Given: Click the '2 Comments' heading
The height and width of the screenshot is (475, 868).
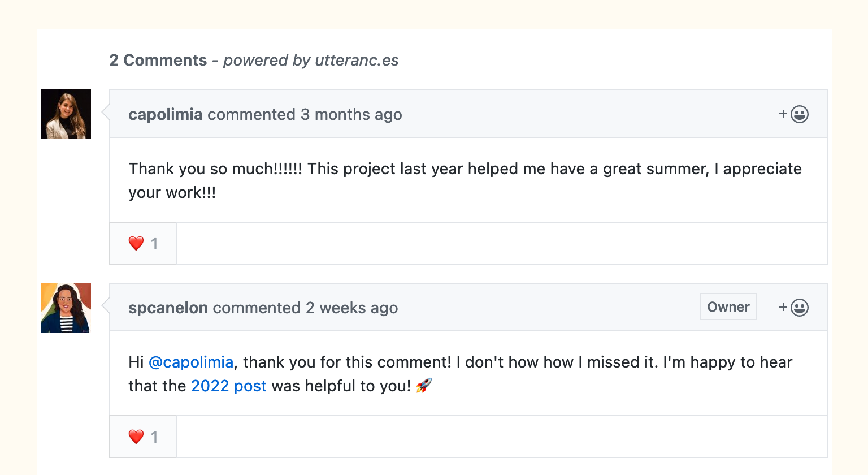Looking at the screenshot, I should 158,60.
